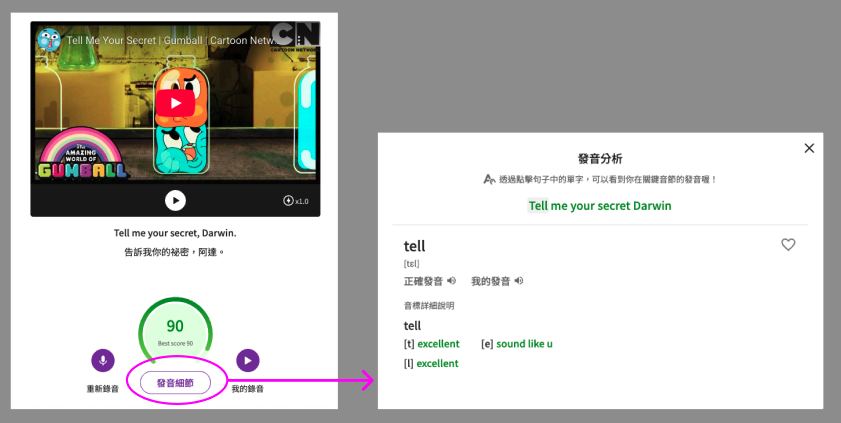Screen dimensions: 841x423
Task: Change the x1.0 playback speed
Action: pos(298,201)
